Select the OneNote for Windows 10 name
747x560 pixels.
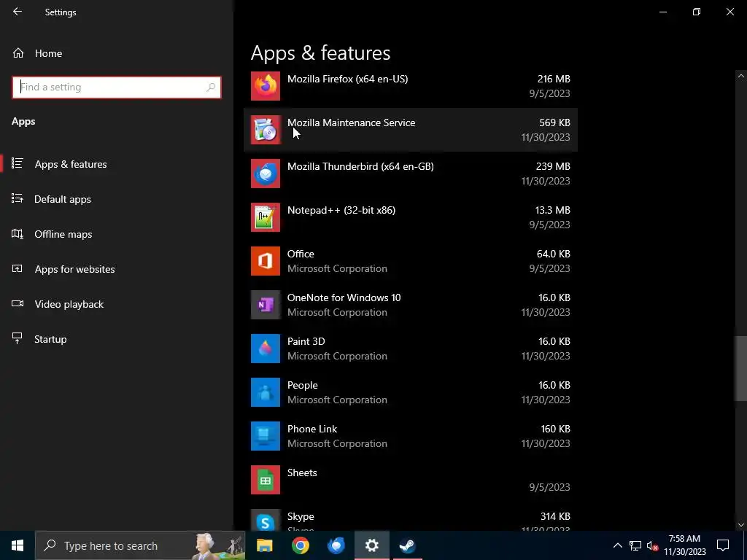click(x=344, y=297)
